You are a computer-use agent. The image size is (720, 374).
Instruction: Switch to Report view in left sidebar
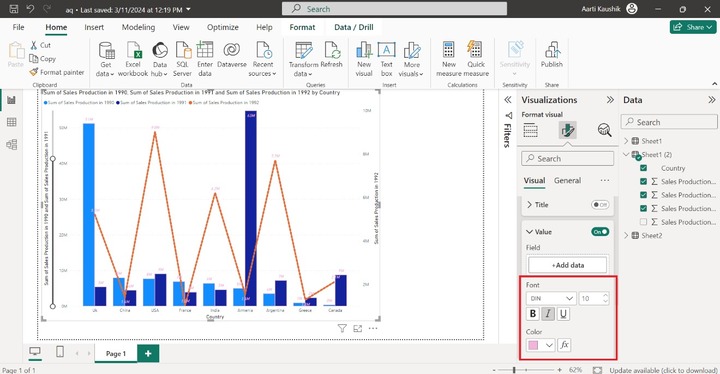pyautogui.click(x=11, y=100)
